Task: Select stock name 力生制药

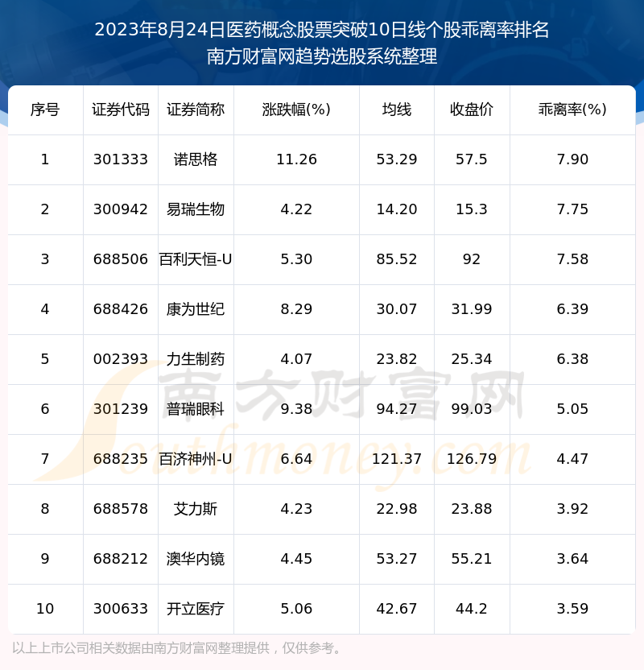Action: point(196,359)
